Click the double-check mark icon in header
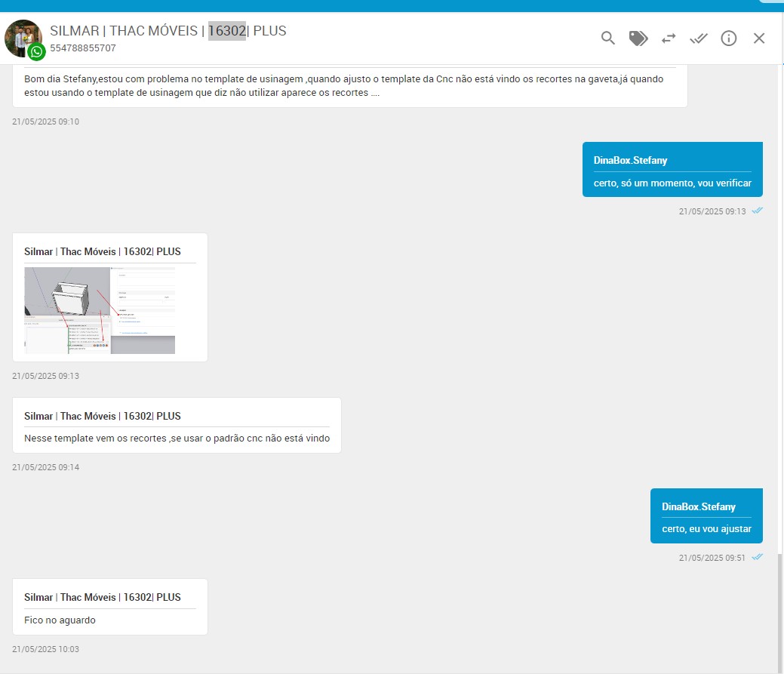 tap(699, 38)
